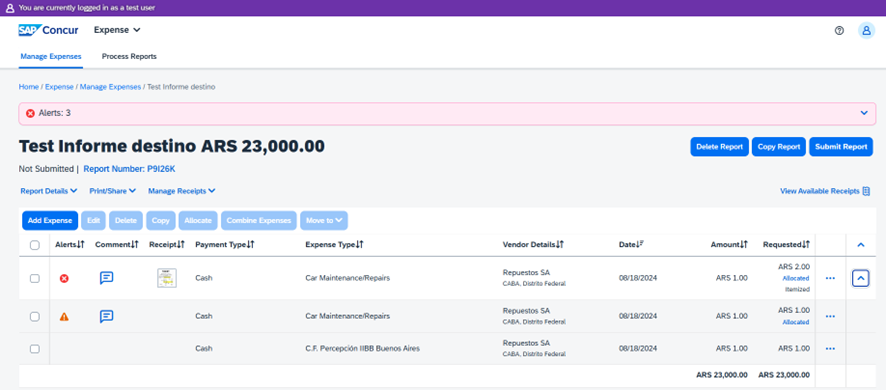Open the user profile icon
886x390 pixels.
pyautogui.click(x=866, y=31)
